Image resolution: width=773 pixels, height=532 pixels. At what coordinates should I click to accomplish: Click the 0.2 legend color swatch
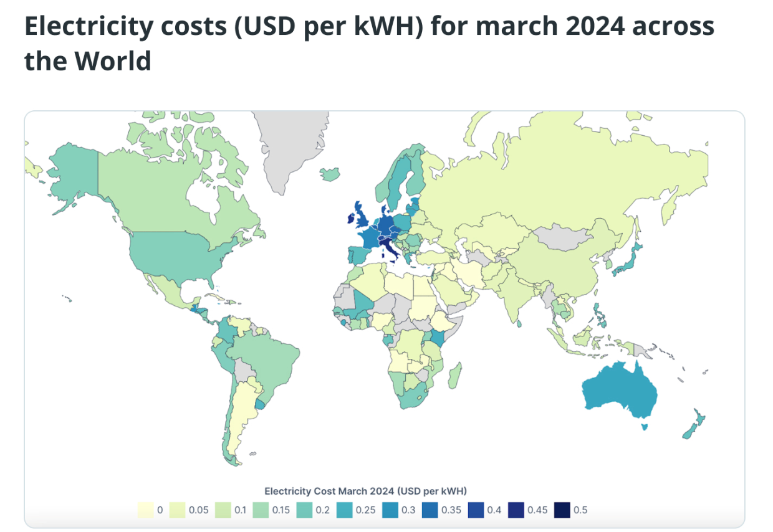pyautogui.click(x=305, y=510)
